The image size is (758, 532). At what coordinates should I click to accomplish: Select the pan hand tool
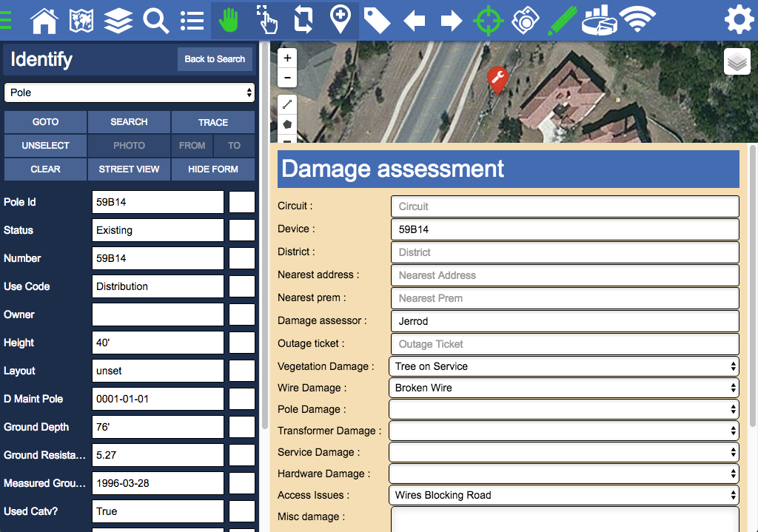point(229,21)
